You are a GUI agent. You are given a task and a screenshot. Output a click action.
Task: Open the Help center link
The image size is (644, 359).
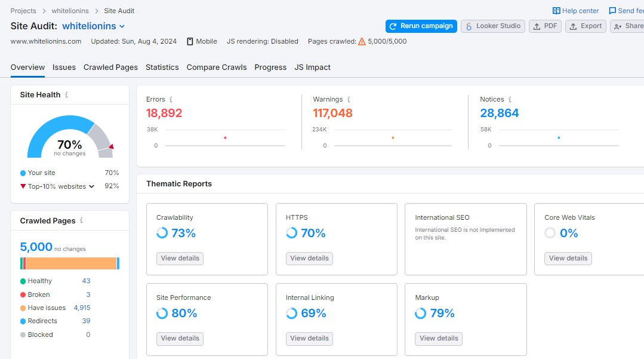click(575, 11)
